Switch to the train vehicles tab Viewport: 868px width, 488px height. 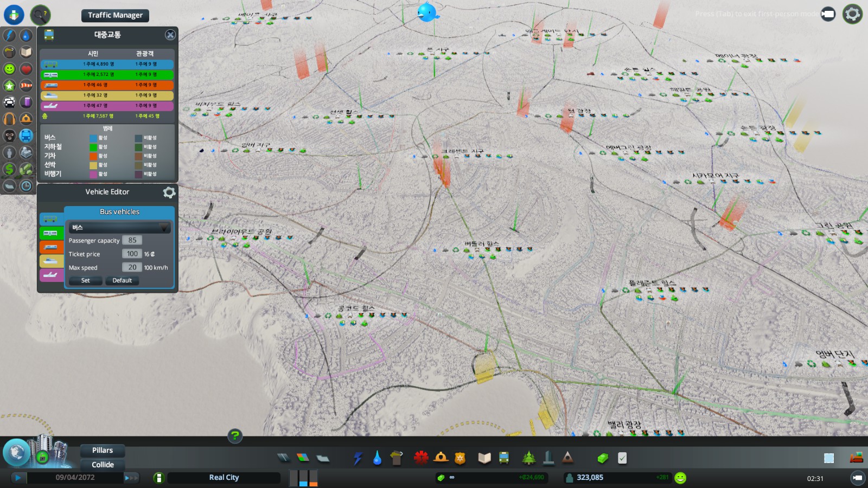51,247
